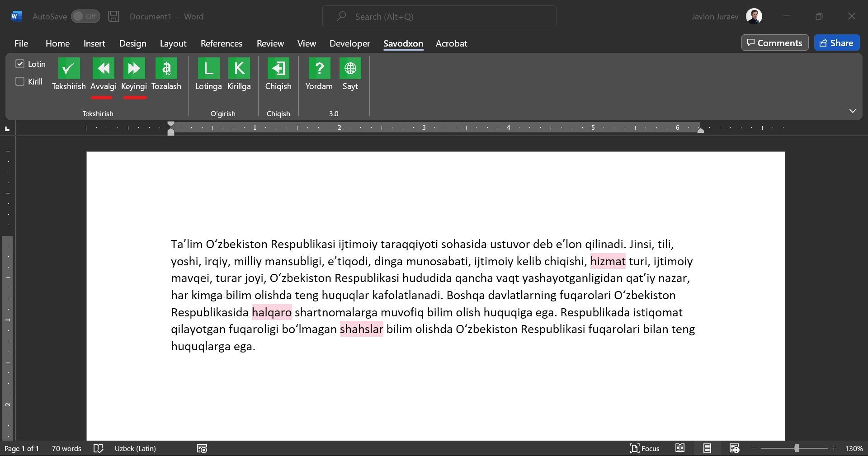868x456 pixels.
Task: Uncheck the Lotin checkbox
Action: 20,64
